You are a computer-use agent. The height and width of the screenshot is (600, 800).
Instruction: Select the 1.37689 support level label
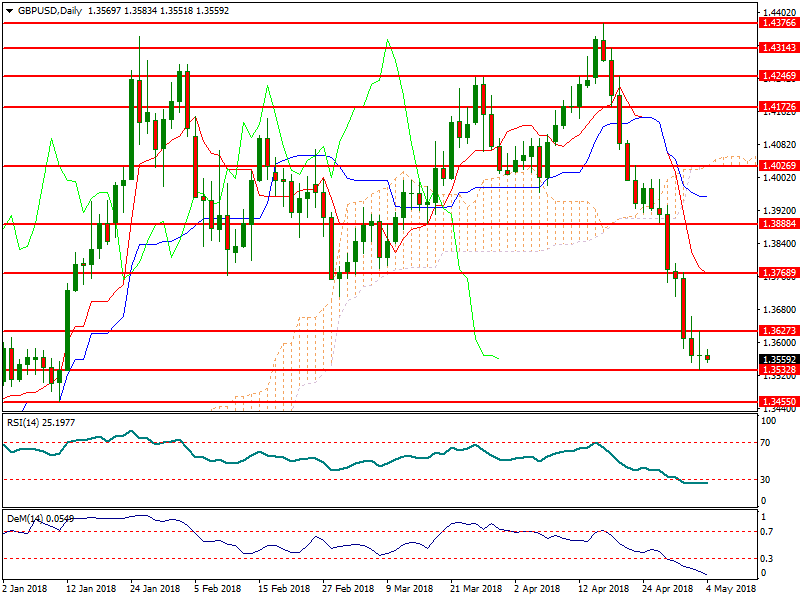point(779,272)
